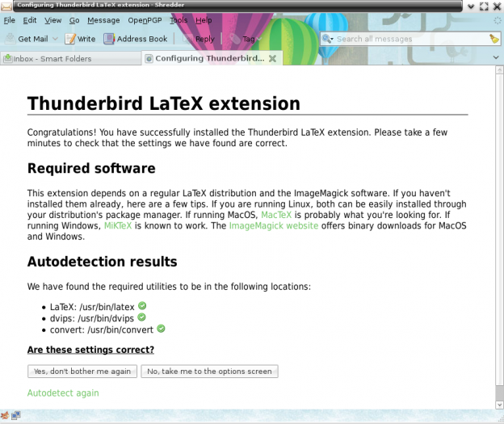The width and height of the screenshot is (504, 424).
Task: Switch to Inbox - Smart Folders tab
Action: [x=71, y=58]
